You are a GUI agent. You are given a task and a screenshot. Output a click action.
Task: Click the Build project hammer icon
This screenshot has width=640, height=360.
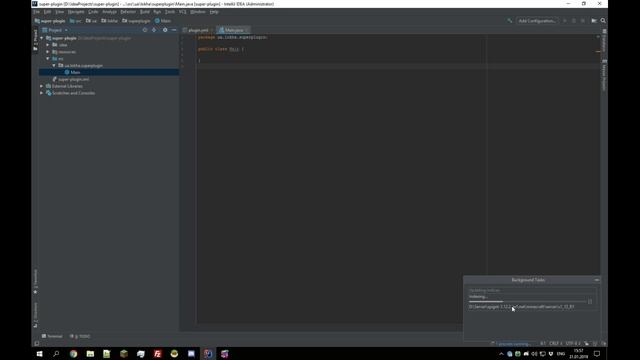[509, 20]
